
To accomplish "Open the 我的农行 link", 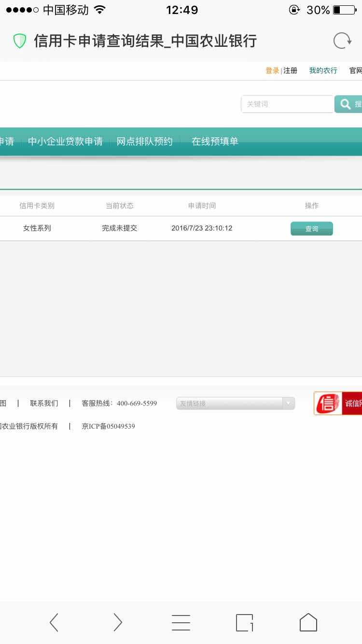I will click(323, 70).
